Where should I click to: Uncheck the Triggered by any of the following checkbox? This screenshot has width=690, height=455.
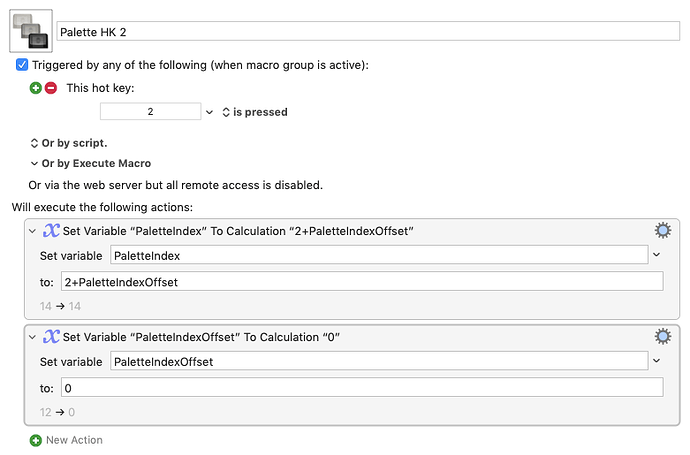[22, 65]
